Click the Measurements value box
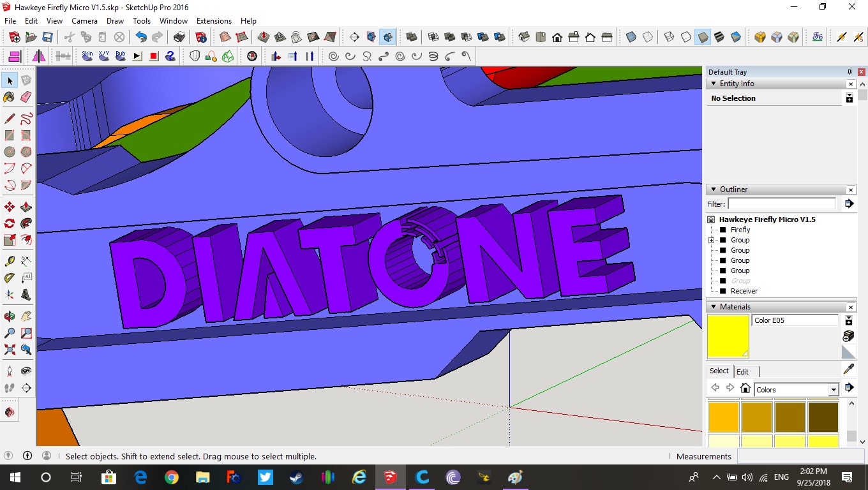The width and height of the screenshot is (868, 490). click(802, 456)
